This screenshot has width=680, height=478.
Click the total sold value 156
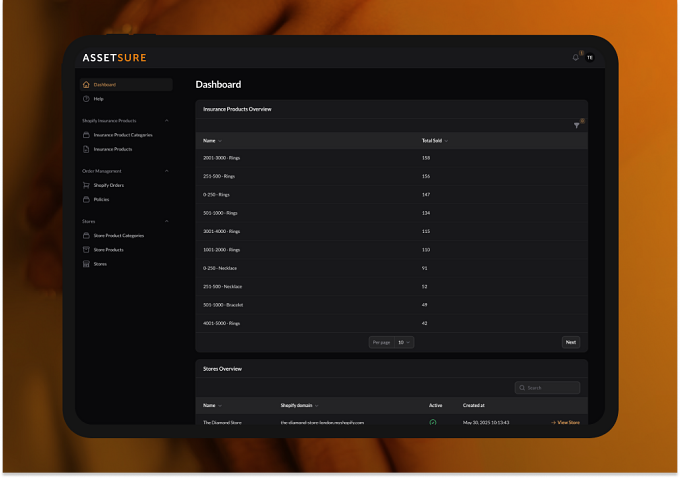(x=426, y=177)
